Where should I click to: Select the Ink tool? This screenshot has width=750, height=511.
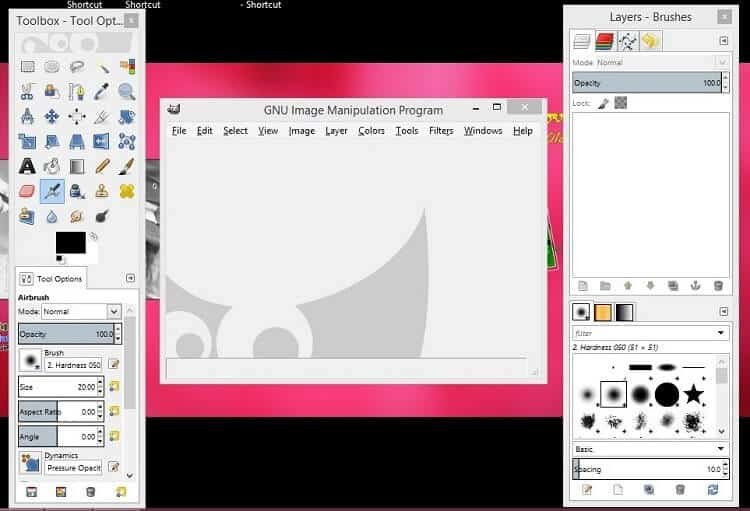(x=77, y=191)
